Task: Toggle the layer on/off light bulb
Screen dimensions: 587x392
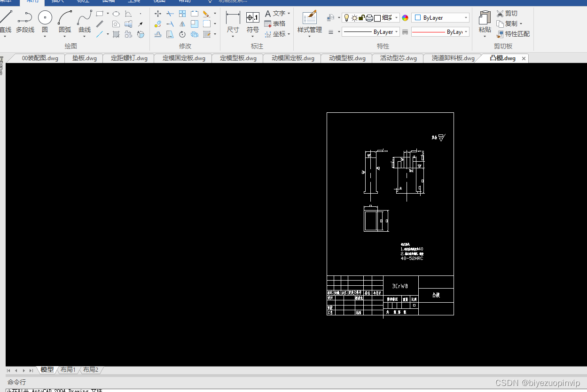Action: pyautogui.click(x=346, y=18)
